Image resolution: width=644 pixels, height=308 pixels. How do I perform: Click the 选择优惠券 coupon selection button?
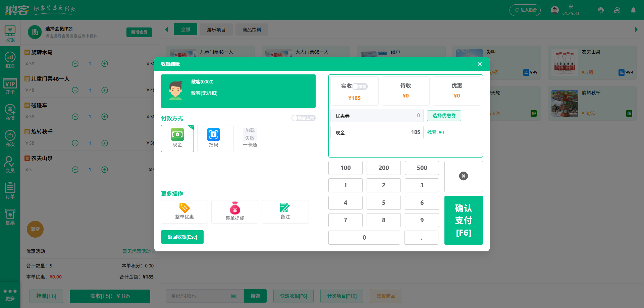(444, 116)
